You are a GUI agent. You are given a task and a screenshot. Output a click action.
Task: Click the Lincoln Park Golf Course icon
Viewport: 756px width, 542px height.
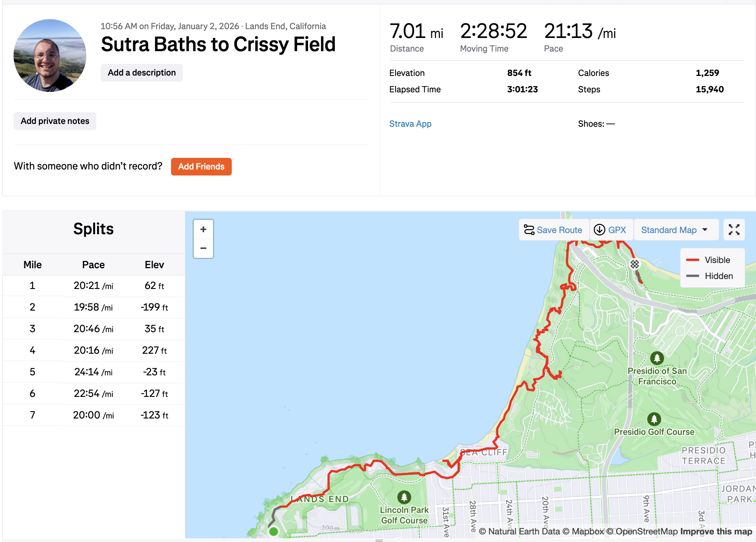tap(404, 497)
